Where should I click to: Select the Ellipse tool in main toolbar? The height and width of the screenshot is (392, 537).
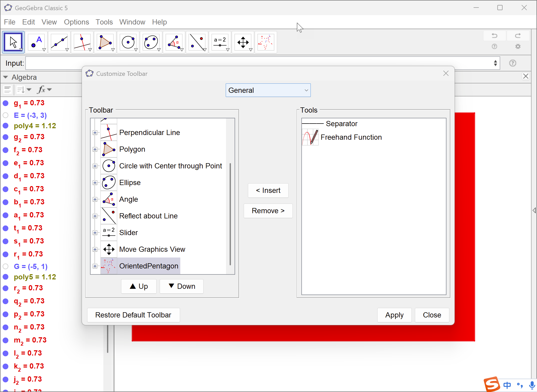(151, 42)
